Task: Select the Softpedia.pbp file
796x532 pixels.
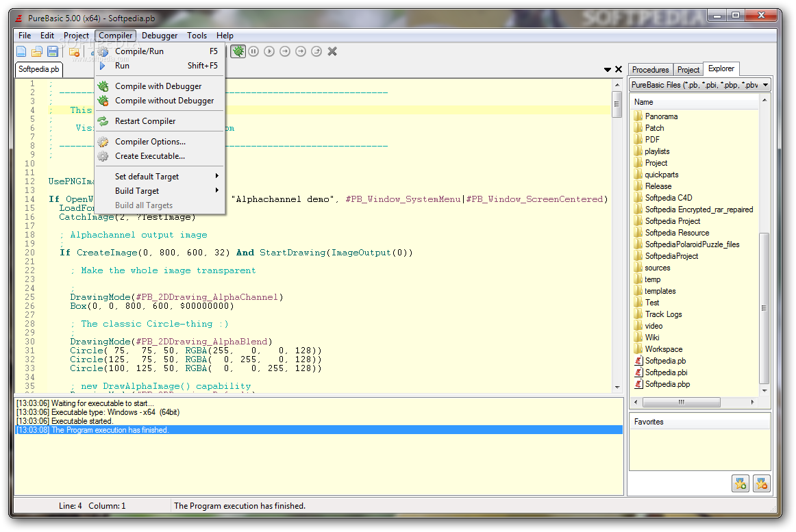Action: 667,384
